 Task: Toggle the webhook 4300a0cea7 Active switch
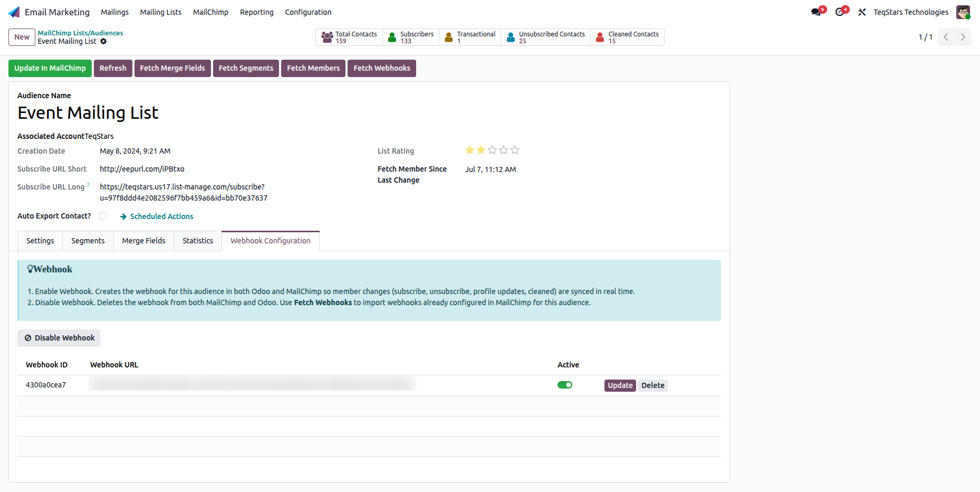(x=565, y=385)
